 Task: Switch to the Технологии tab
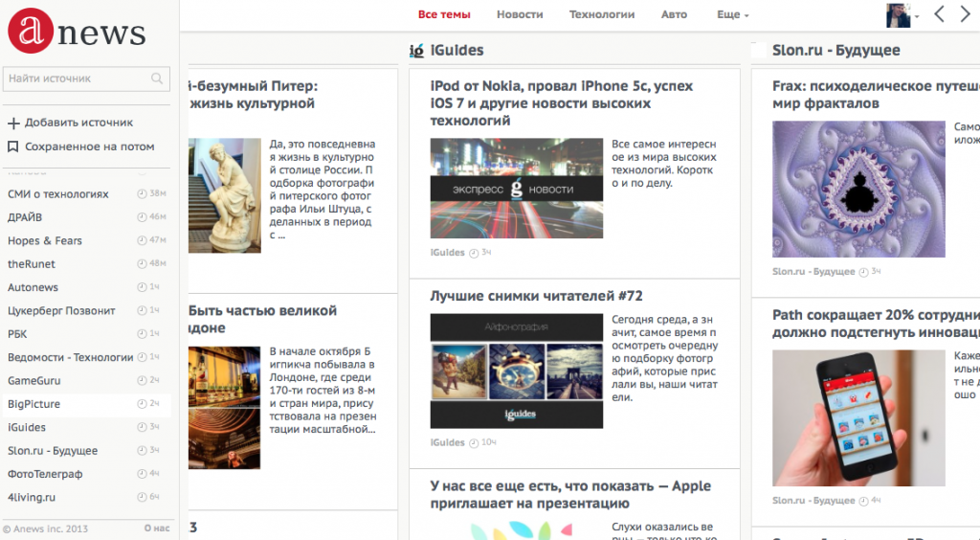point(602,14)
